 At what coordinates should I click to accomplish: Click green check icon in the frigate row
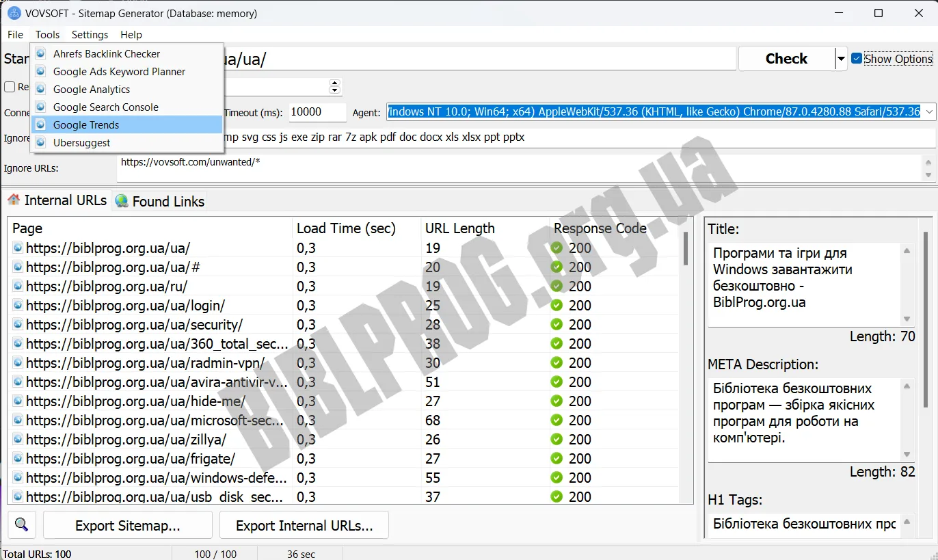557,458
